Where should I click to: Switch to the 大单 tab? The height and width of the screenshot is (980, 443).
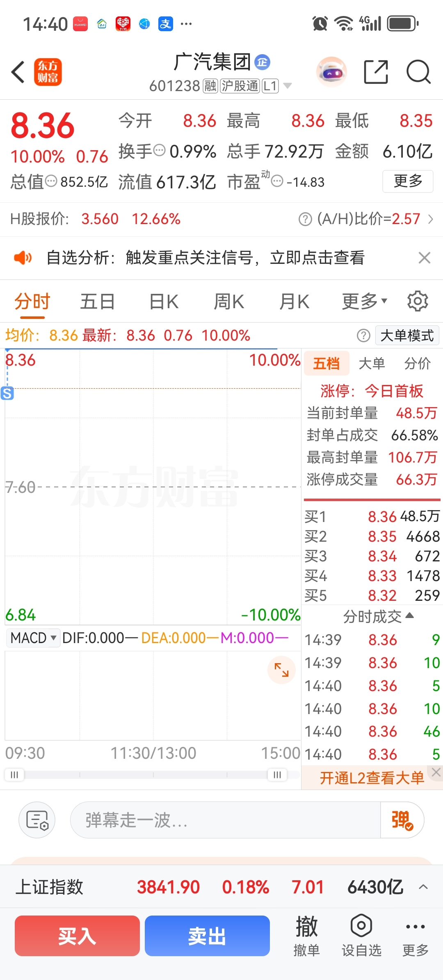pos(372,363)
